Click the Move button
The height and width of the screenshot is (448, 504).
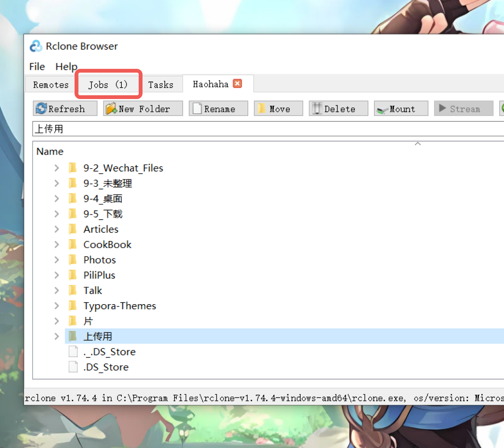pyautogui.click(x=278, y=108)
